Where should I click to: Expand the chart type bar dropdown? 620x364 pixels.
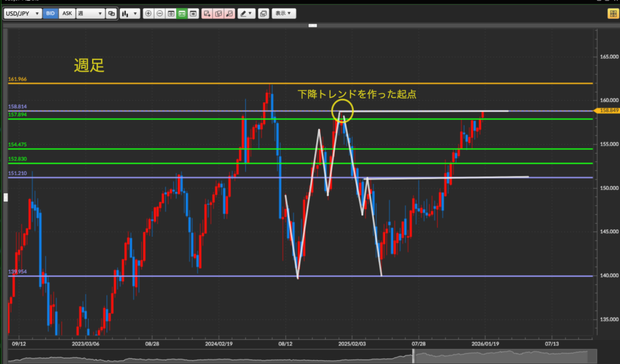(x=129, y=13)
